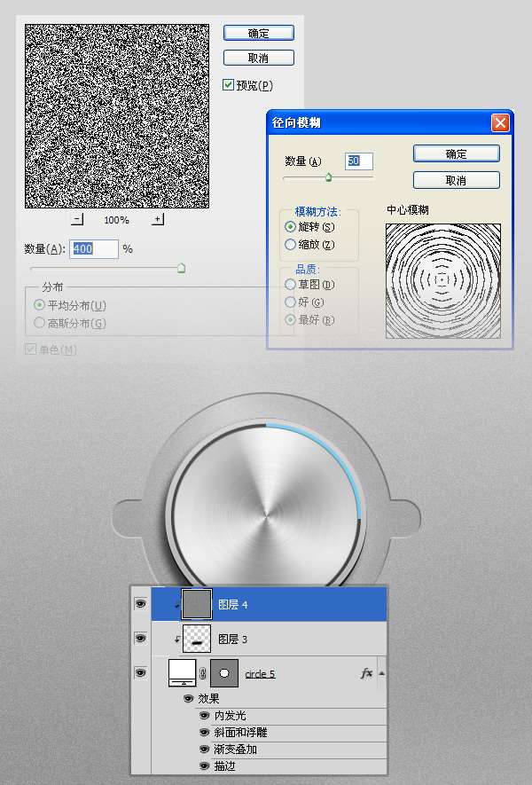Click the link icon on circle 5 layer
Viewport: 532px width, 785px height.
coord(203,674)
